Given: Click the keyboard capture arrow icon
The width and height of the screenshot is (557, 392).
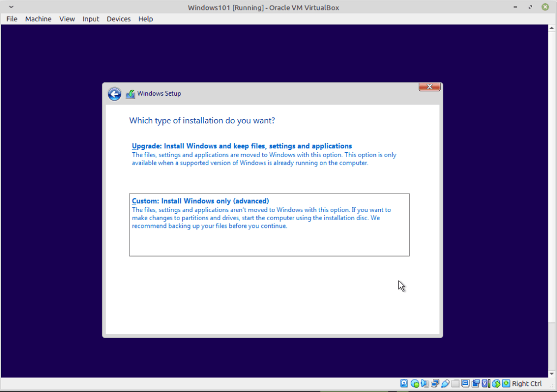Looking at the screenshot, I should click(x=506, y=383).
